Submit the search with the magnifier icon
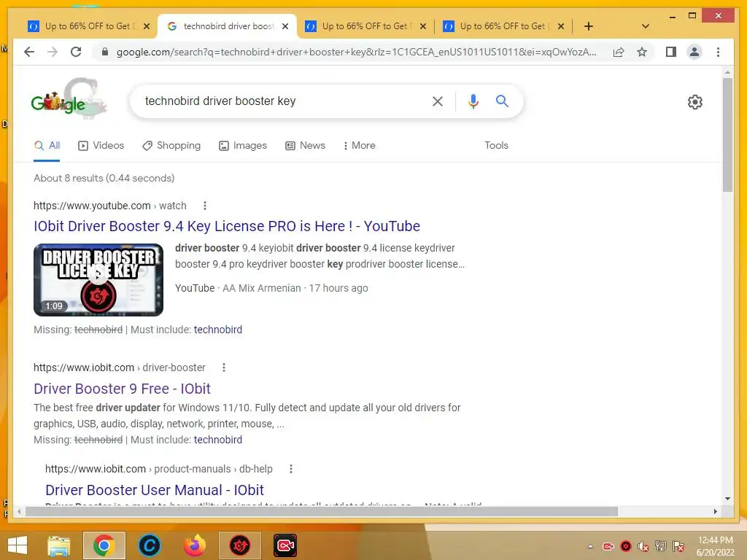 [502, 101]
